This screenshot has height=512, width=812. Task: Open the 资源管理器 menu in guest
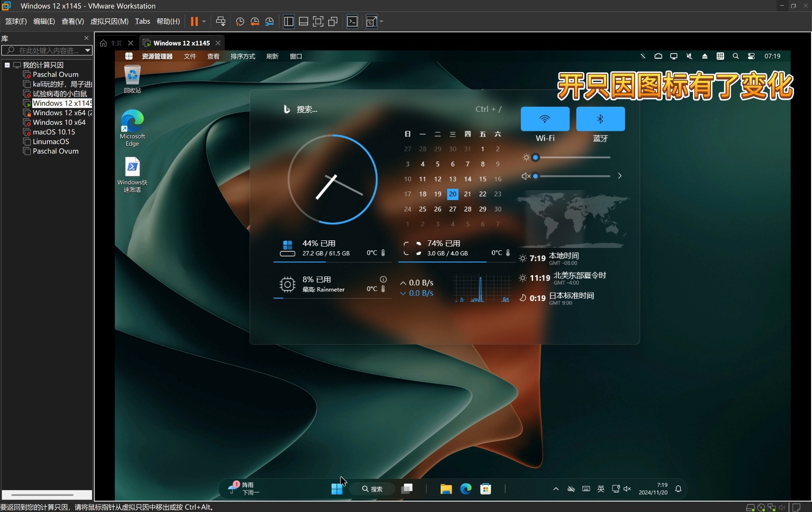click(x=157, y=56)
